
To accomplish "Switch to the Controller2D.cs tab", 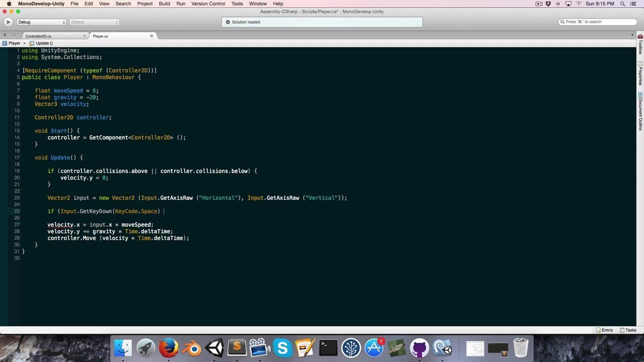I will (x=38, y=36).
